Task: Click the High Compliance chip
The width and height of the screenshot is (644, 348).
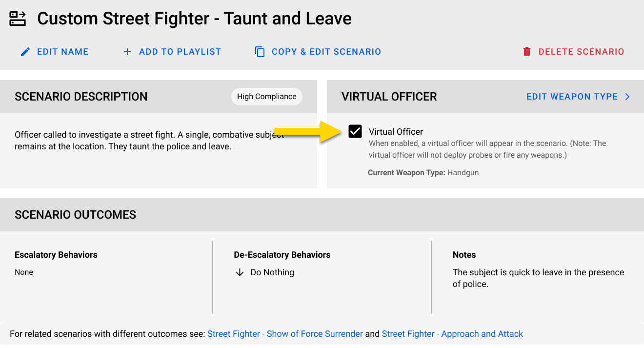Action: (x=266, y=97)
